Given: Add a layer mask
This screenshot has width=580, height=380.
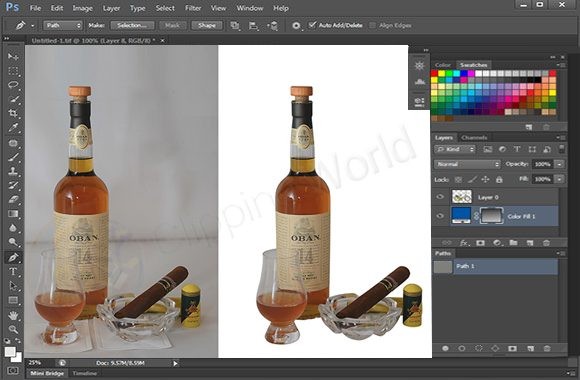Looking at the screenshot, I should coord(480,243).
